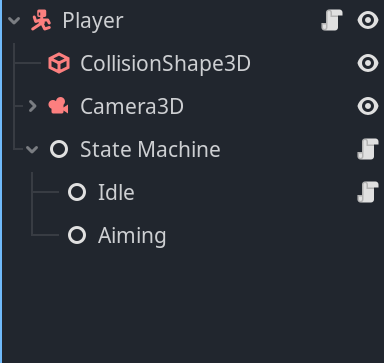Click the CollisionShape3D cube icon

[x=59, y=63]
